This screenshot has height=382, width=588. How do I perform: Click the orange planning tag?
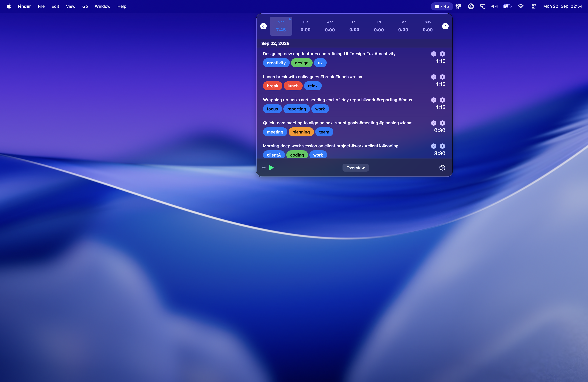[x=301, y=132]
